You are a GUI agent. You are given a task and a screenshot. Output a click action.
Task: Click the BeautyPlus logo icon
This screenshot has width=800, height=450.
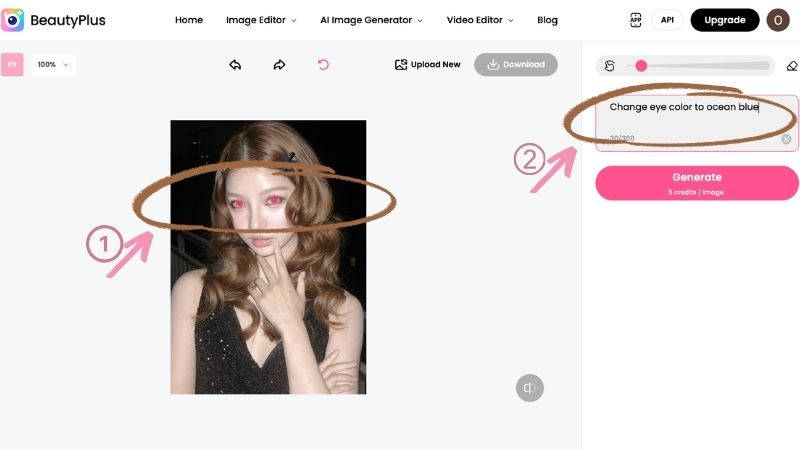tap(12, 20)
